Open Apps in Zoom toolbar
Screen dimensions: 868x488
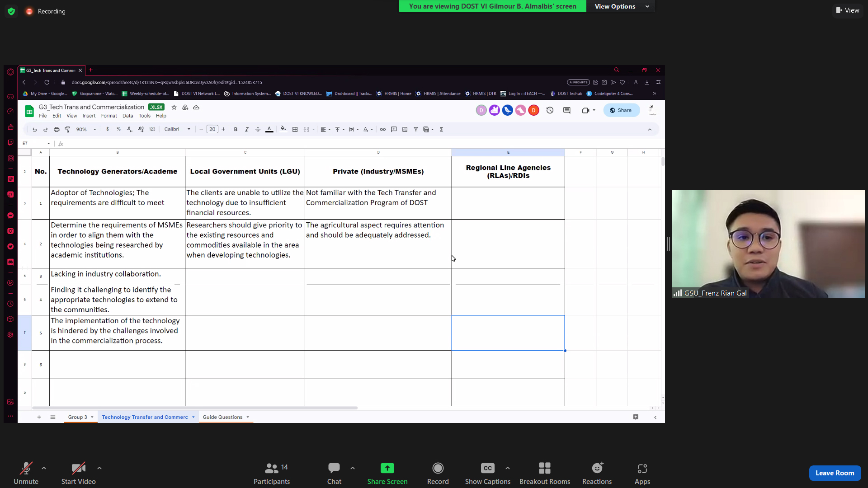pos(642,473)
